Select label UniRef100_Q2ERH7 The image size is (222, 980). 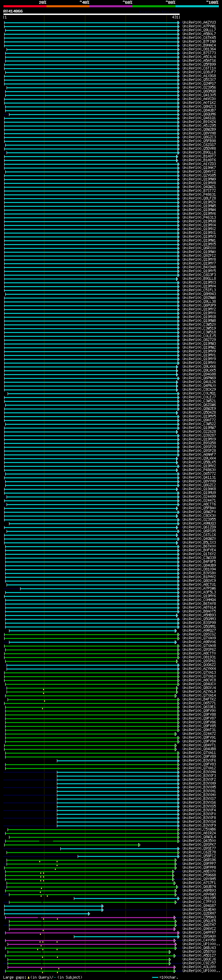(x=199, y=913)
